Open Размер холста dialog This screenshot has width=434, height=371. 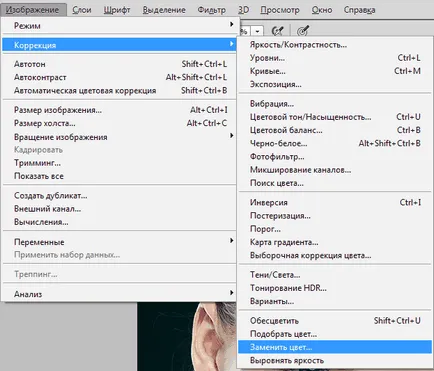[119, 123]
